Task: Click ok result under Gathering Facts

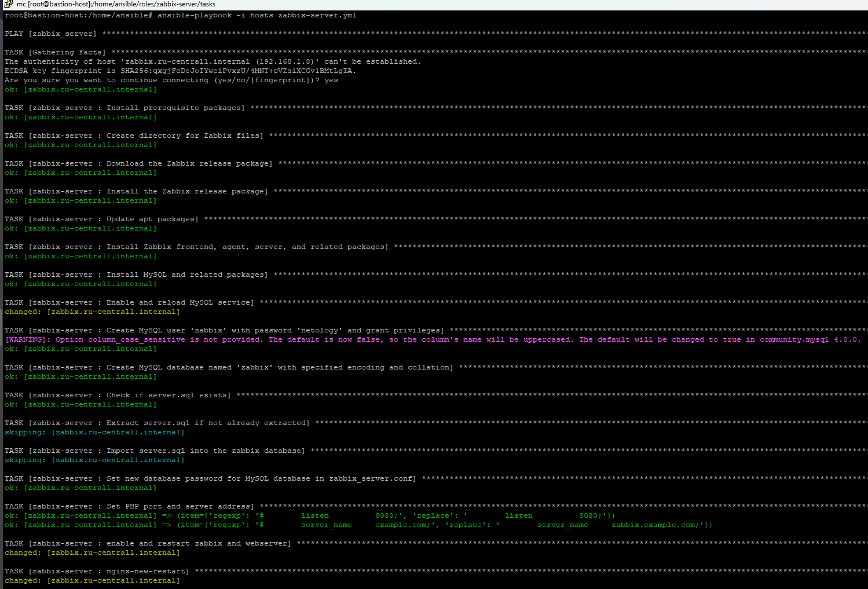Action: (x=81, y=90)
